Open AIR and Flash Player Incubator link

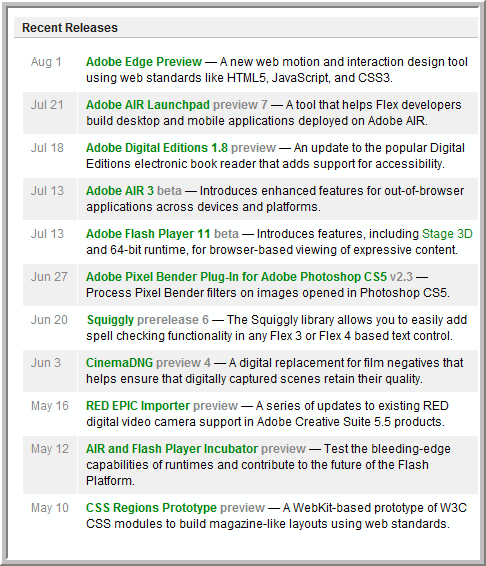pos(172,449)
